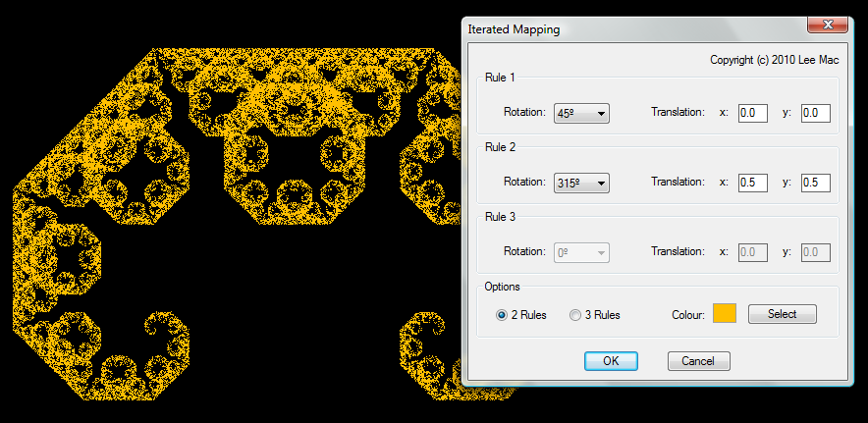868x423 pixels.
Task: Focus the Rule 1 translation x field
Action: click(752, 113)
